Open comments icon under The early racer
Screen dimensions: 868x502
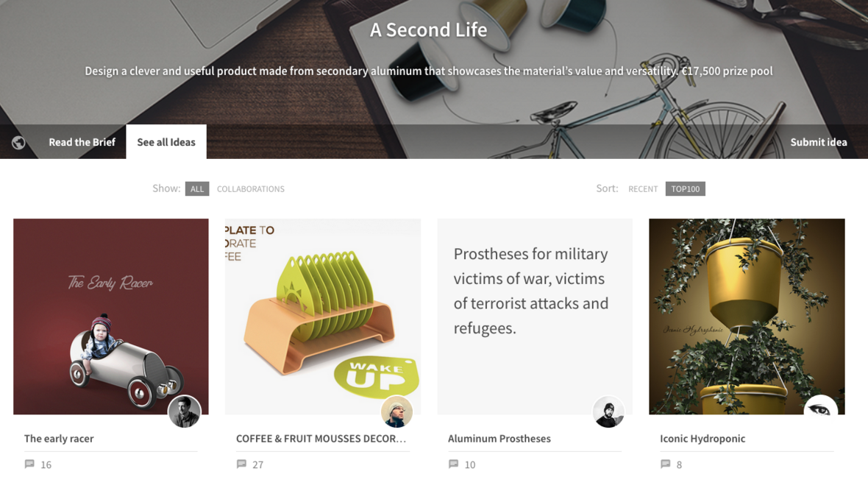29,464
